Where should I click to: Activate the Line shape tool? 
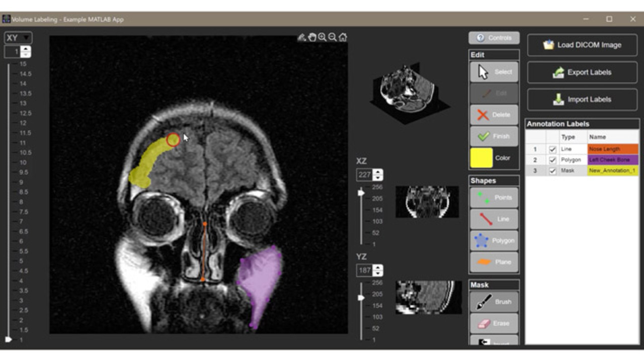pyautogui.click(x=494, y=219)
